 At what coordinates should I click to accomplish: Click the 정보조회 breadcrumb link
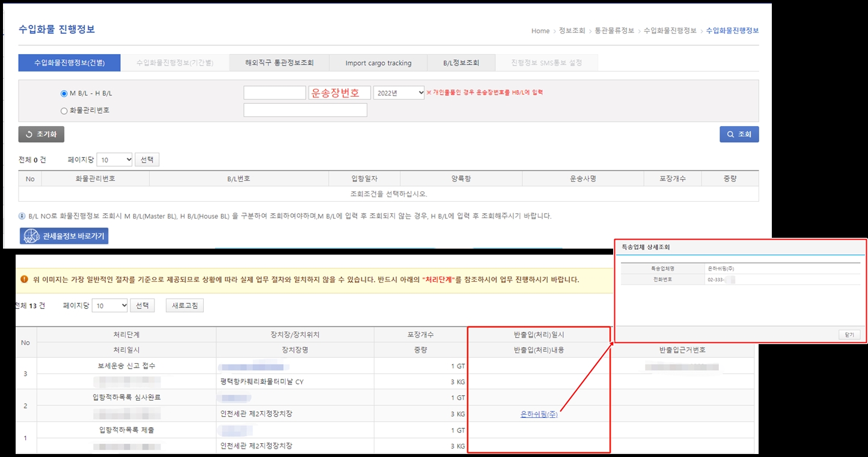tap(572, 31)
